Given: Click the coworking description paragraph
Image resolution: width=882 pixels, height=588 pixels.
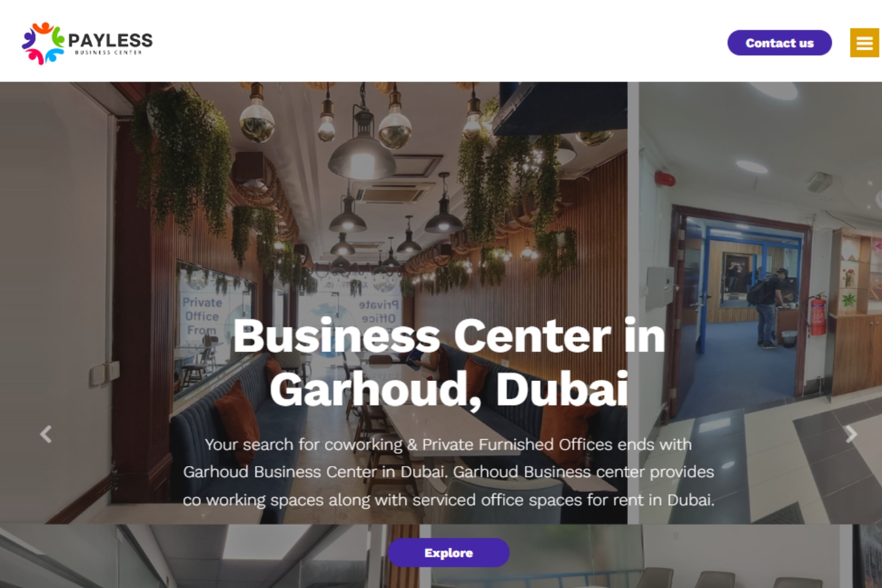Looking at the screenshot, I should 449,472.
